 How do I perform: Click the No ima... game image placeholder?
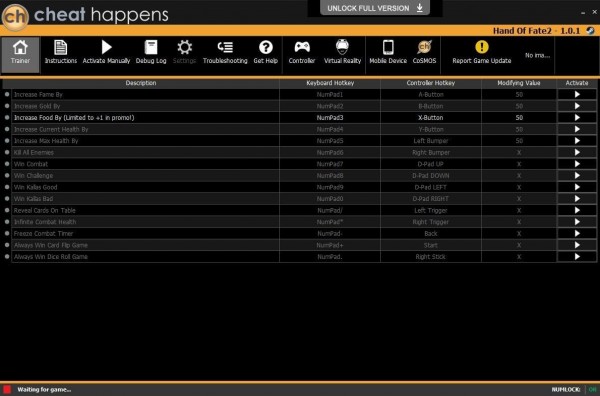pos(537,55)
